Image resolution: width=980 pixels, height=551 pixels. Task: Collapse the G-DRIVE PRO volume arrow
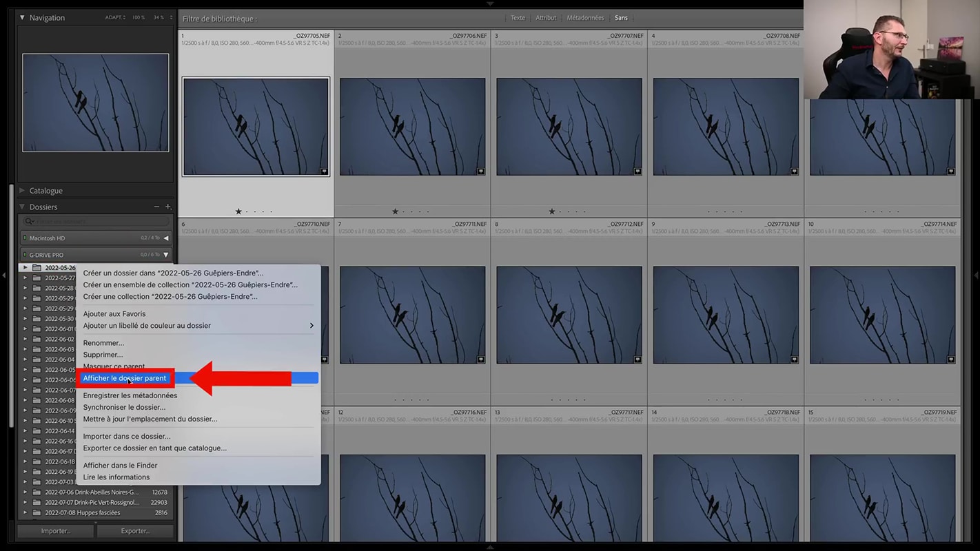click(165, 255)
